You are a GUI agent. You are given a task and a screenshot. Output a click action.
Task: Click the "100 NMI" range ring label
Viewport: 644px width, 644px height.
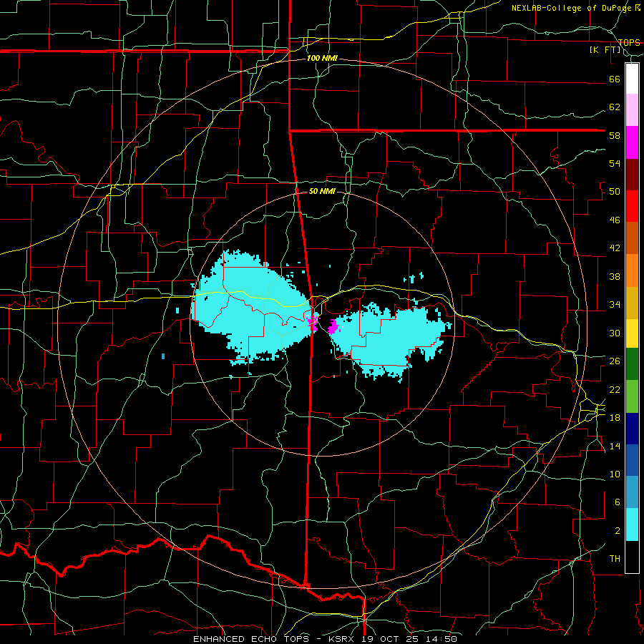(x=322, y=59)
